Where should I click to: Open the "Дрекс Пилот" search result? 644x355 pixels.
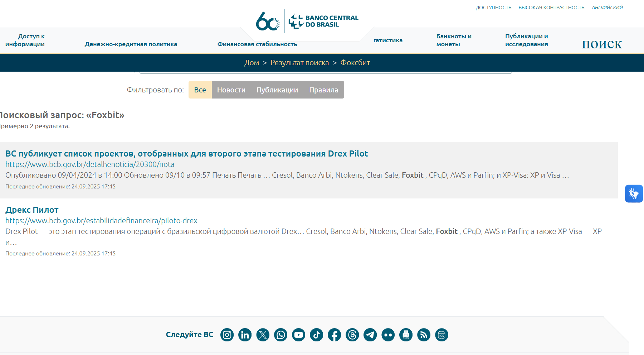pyautogui.click(x=32, y=210)
